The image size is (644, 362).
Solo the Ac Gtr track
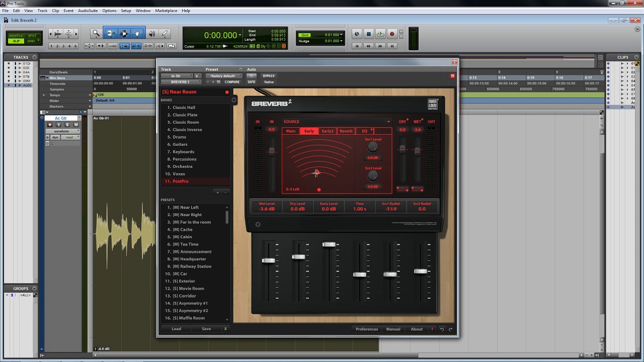[67, 125]
